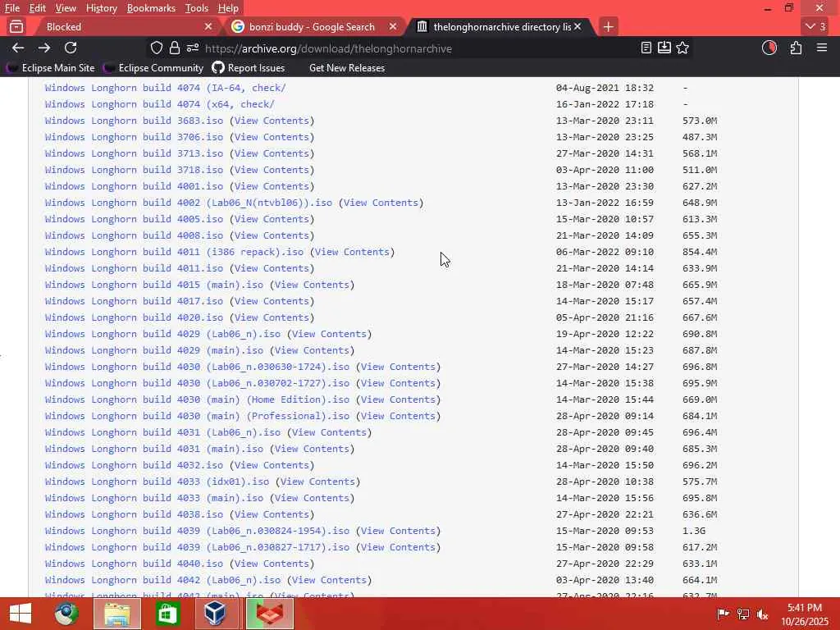Close the thelonghornarchive tab
This screenshot has height=630, width=840.
coord(577,26)
